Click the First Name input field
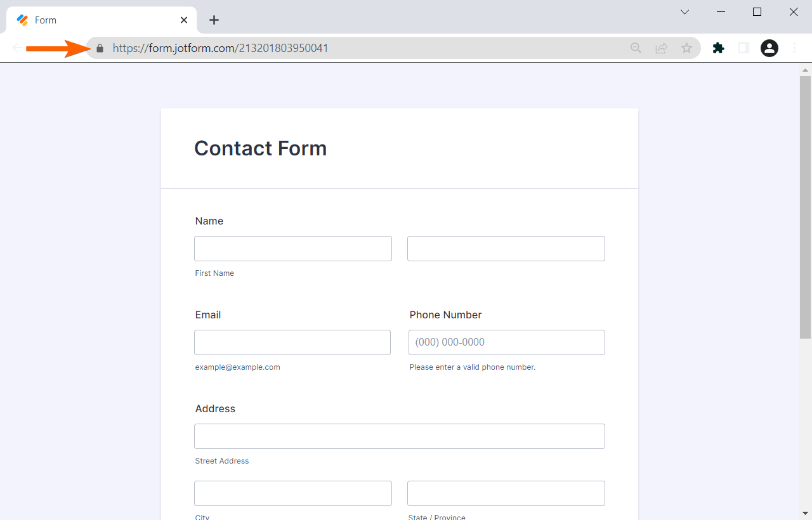This screenshot has height=520, width=812. click(293, 249)
